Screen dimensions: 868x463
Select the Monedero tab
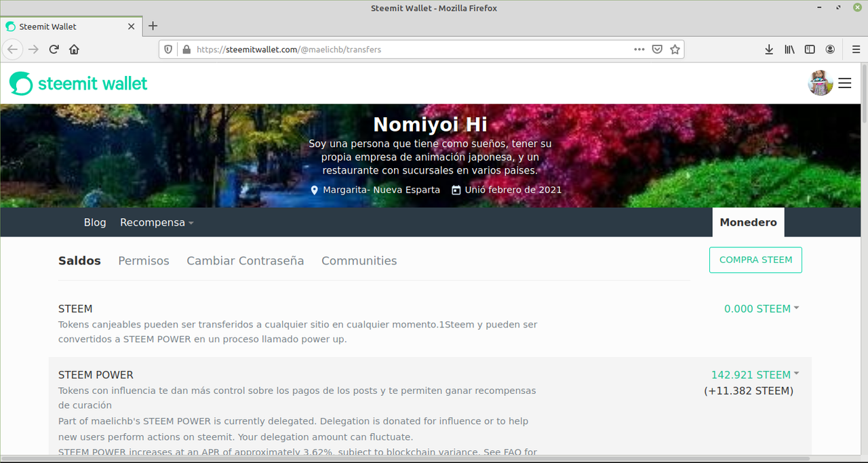click(749, 222)
